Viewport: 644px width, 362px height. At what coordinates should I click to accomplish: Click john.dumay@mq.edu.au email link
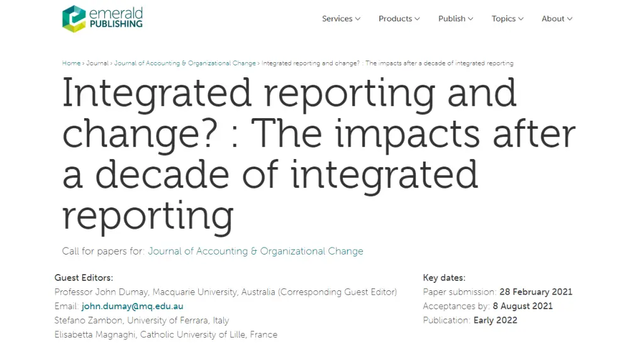pos(132,306)
